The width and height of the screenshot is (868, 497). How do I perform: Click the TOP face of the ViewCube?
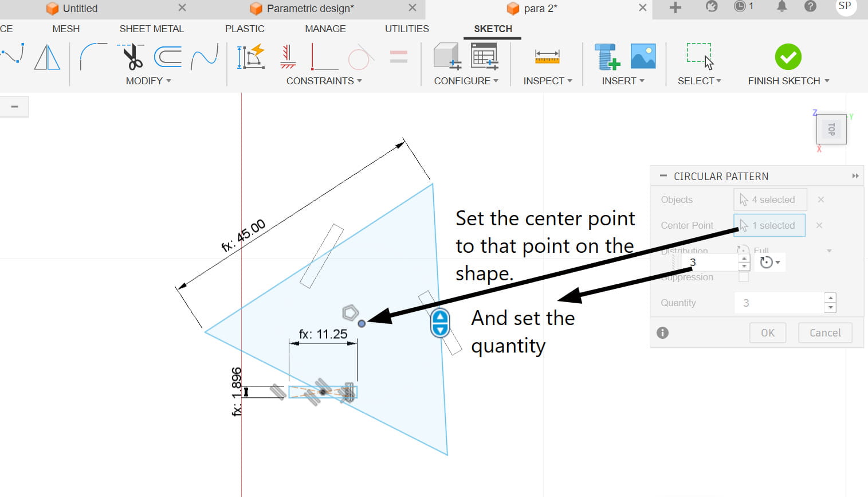pyautogui.click(x=831, y=129)
